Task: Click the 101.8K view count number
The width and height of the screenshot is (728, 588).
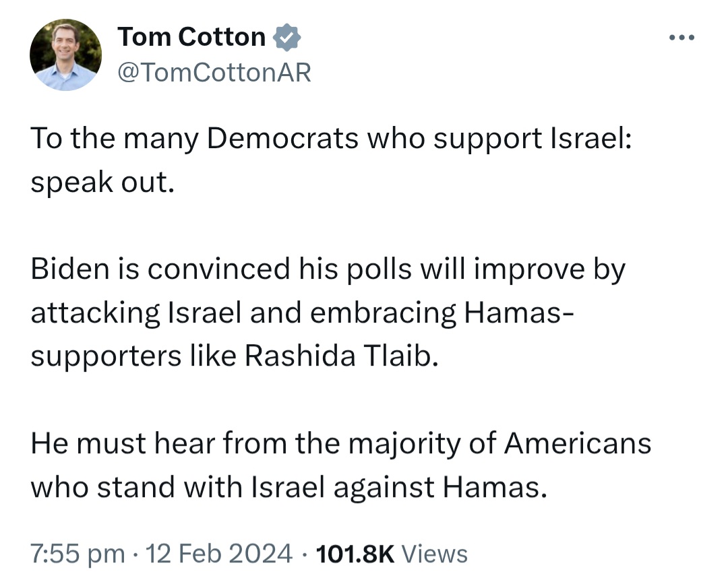Action: point(355,554)
